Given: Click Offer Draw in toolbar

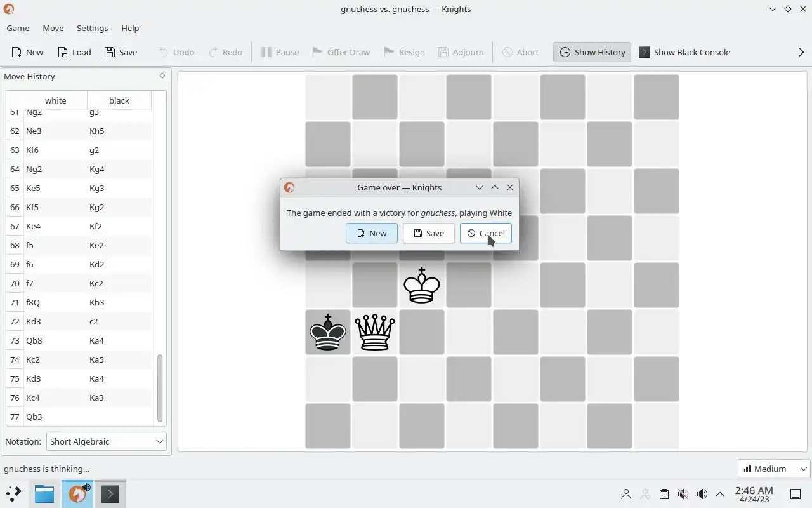Looking at the screenshot, I should point(341,52).
